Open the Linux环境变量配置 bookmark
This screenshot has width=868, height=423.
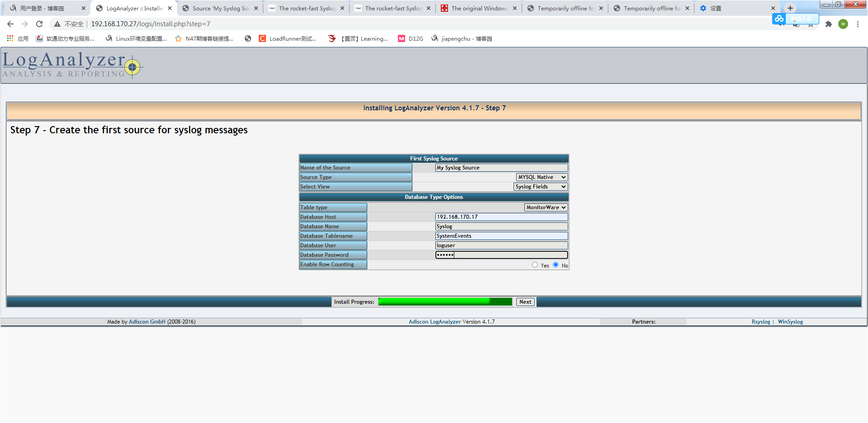pyautogui.click(x=136, y=39)
